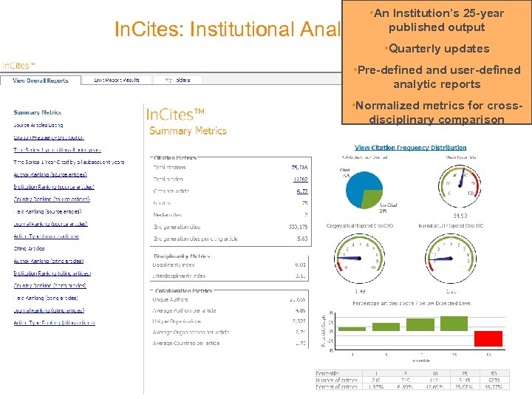
Task: Click the Cited/Un-Cited pie chart
Action: 364,190
